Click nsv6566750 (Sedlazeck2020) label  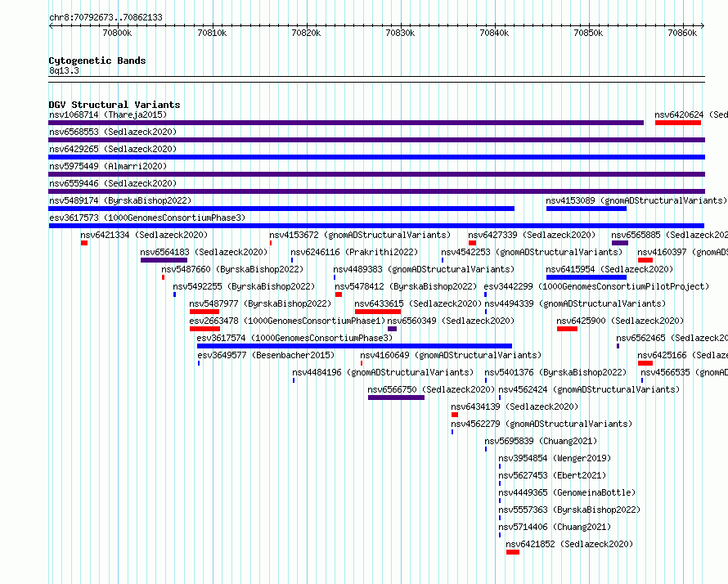pos(431,389)
